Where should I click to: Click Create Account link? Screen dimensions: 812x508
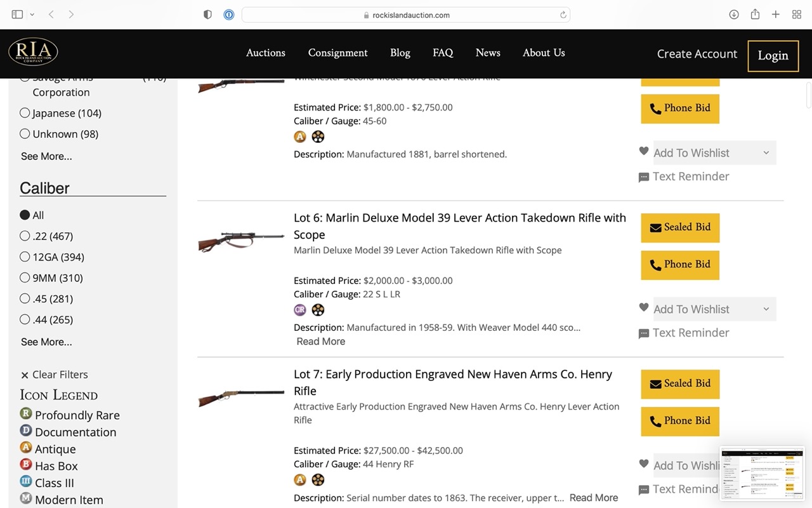[x=697, y=54]
